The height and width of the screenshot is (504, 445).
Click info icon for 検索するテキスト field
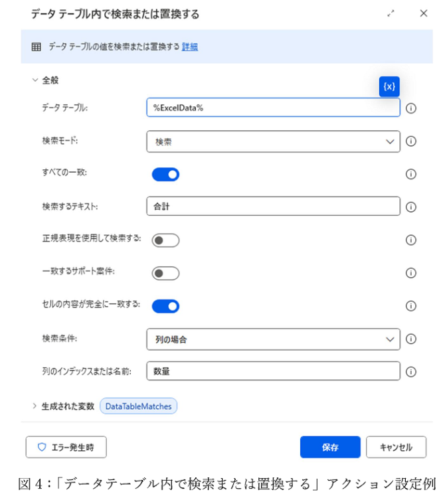410,207
